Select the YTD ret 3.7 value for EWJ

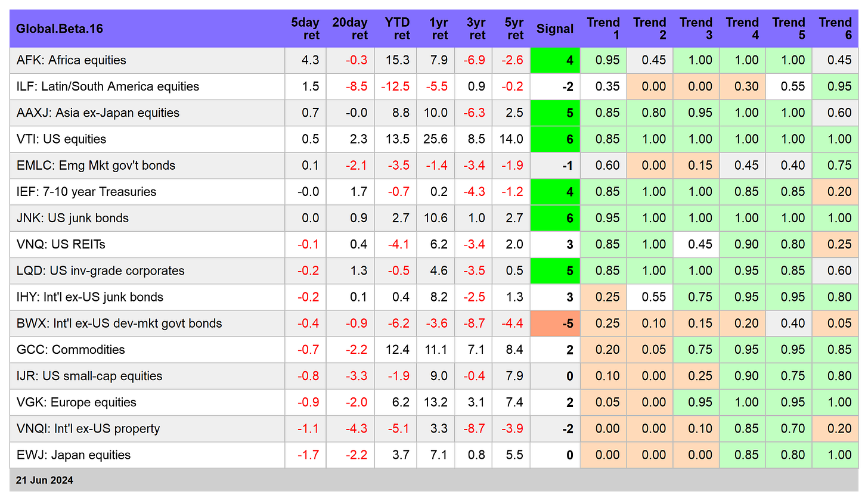pos(401,455)
